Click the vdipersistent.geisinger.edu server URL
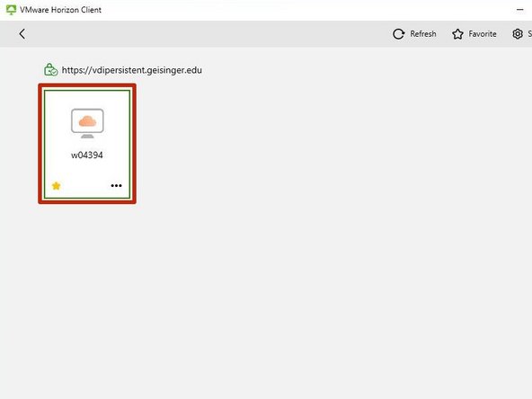Image resolution: width=532 pixels, height=399 pixels. (x=131, y=70)
